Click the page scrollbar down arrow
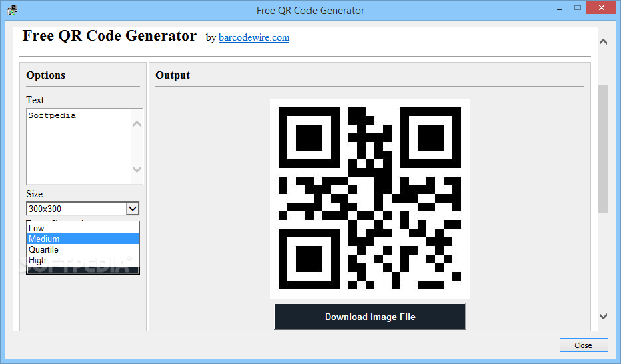The width and height of the screenshot is (621, 364). pyautogui.click(x=603, y=316)
